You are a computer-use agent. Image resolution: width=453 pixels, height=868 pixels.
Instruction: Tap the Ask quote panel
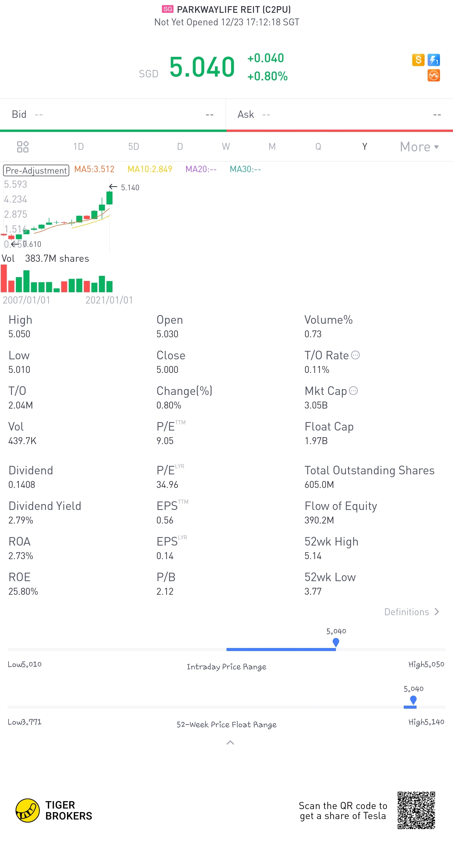(x=339, y=114)
